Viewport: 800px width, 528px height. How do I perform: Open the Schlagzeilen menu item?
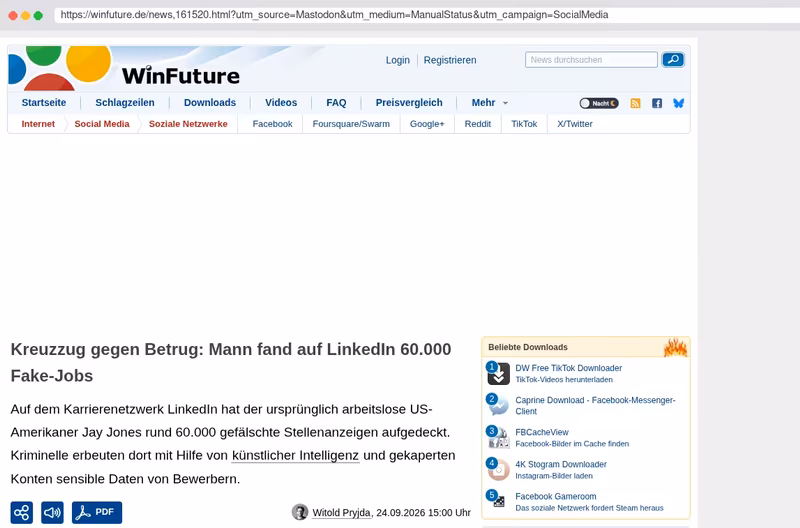click(x=125, y=103)
